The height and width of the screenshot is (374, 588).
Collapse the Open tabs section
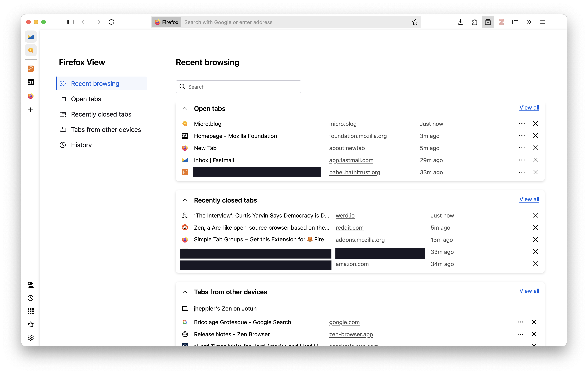coord(185,109)
